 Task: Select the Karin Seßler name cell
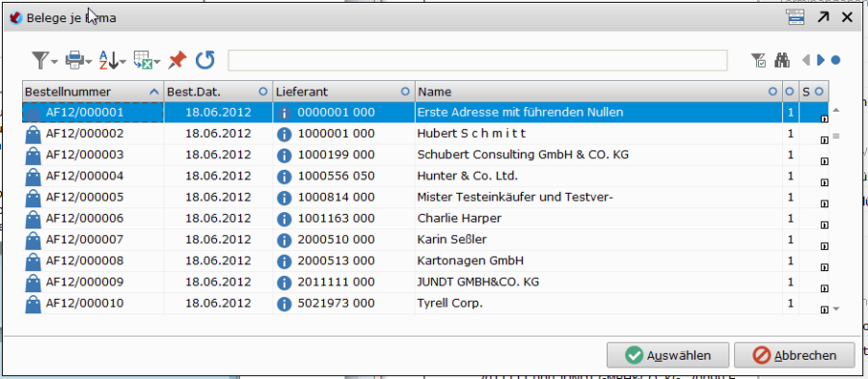point(598,240)
